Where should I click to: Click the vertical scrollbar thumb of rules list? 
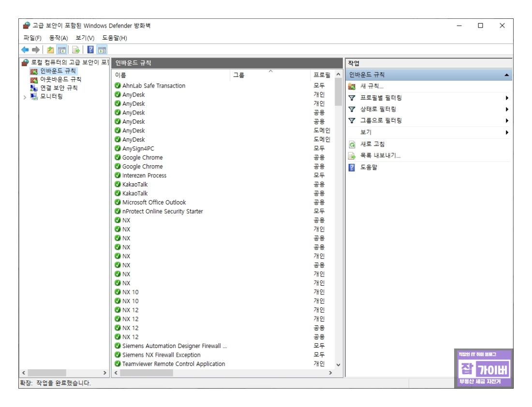click(x=338, y=92)
